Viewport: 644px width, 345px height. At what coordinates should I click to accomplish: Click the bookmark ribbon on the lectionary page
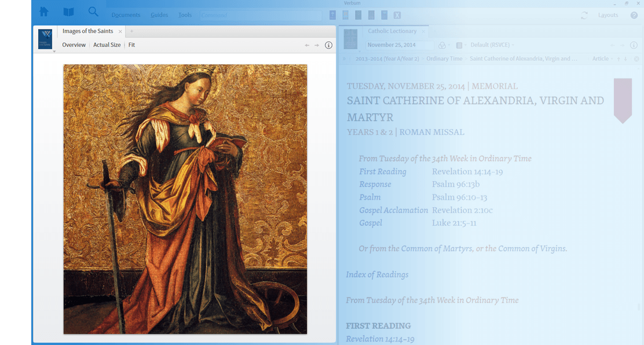pyautogui.click(x=623, y=101)
